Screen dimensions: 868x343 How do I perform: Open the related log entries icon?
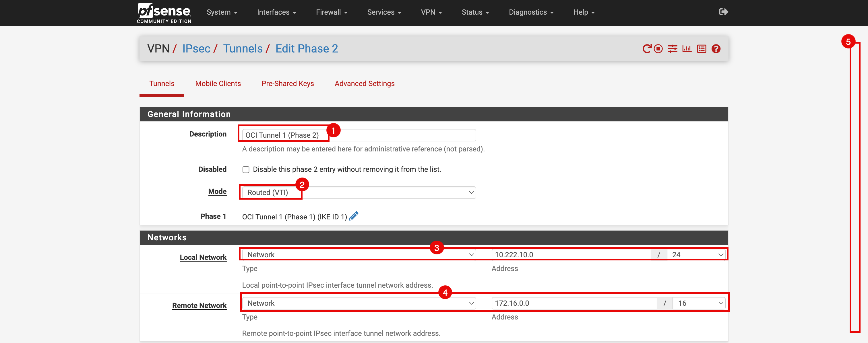coord(702,49)
